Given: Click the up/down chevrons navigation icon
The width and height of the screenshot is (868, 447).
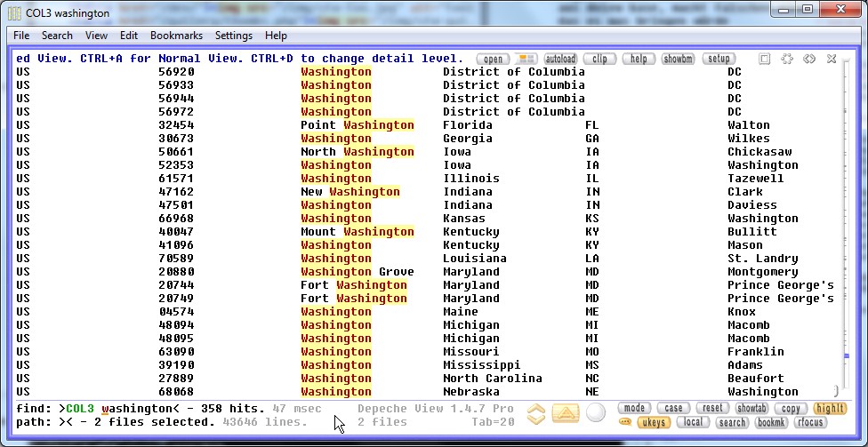Looking at the screenshot, I should click(x=535, y=414).
